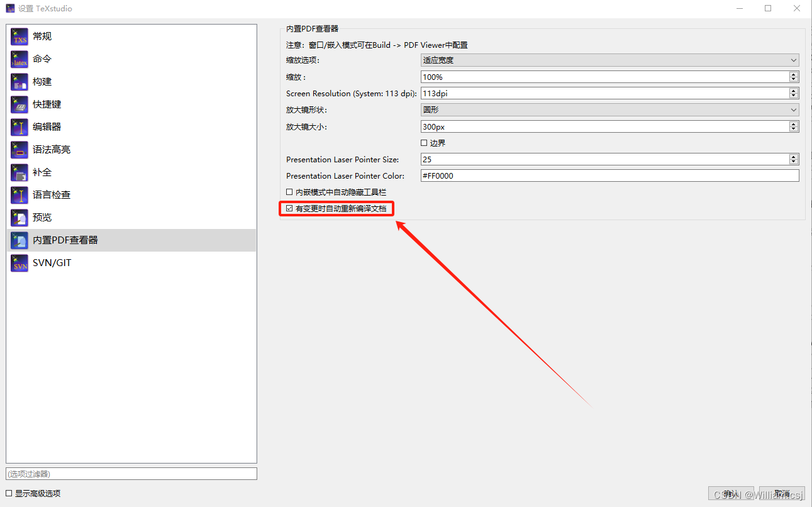Select the 语法高亮 settings category
The height and width of the screenshot is (507, 812).
pyautogui.click(x=131, y=150)
